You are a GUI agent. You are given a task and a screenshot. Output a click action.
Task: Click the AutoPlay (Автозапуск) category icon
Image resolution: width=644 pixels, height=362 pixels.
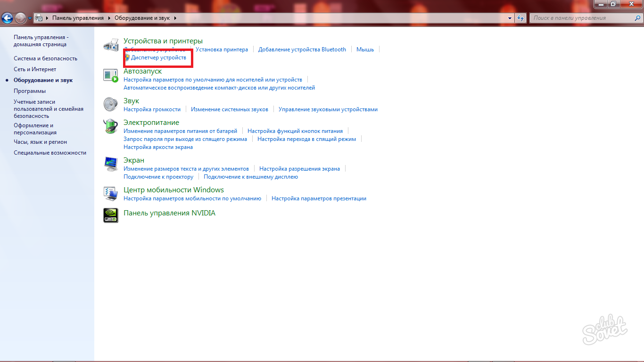click(111, 75)
